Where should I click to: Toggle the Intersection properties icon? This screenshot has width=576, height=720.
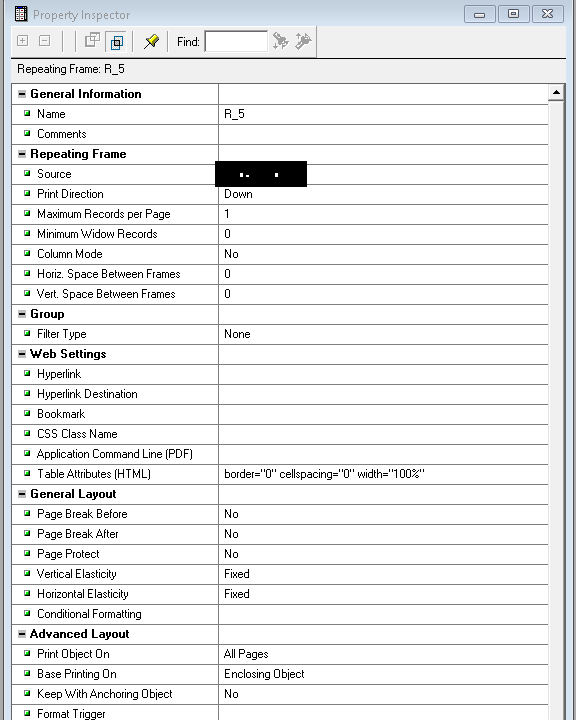(x=116, y=42)
